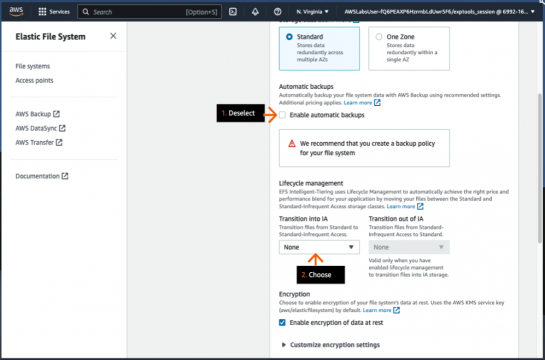Open the notifications bell
The height and width of the screenshot is (360, 545).
coord(255,12)
